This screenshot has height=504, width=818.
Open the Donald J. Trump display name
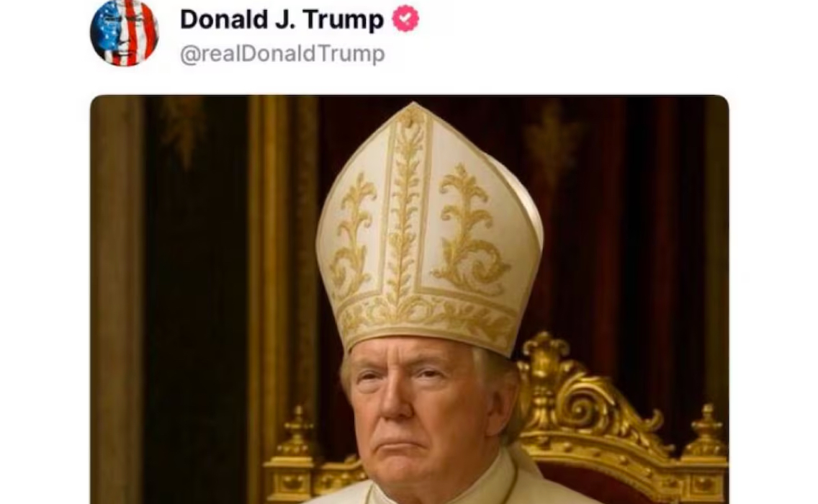coord(282,19)
